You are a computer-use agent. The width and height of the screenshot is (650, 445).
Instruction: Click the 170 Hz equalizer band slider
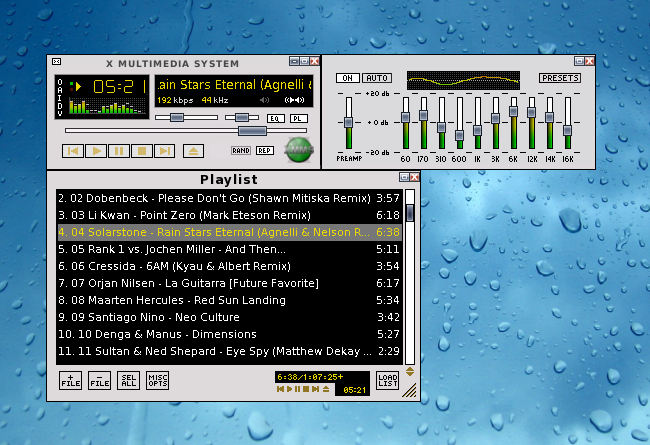(x=423, y=123)
